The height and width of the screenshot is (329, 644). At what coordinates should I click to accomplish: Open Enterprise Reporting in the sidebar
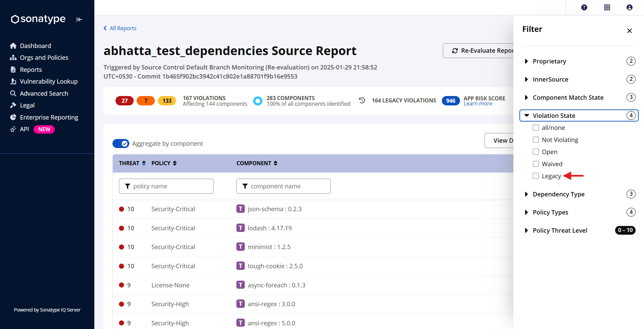(49, 117)
